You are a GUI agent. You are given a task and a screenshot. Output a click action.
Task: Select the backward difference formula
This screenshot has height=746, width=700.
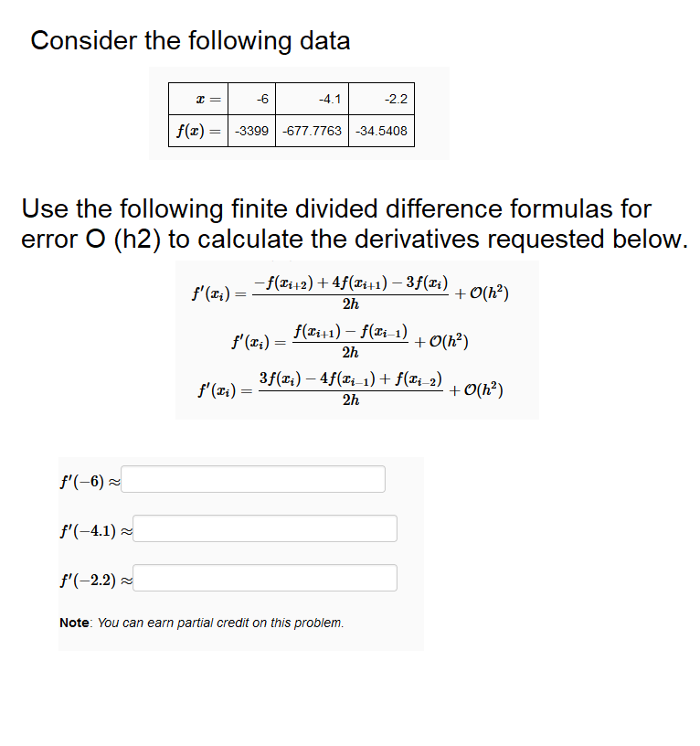click(x=352, y=389)
